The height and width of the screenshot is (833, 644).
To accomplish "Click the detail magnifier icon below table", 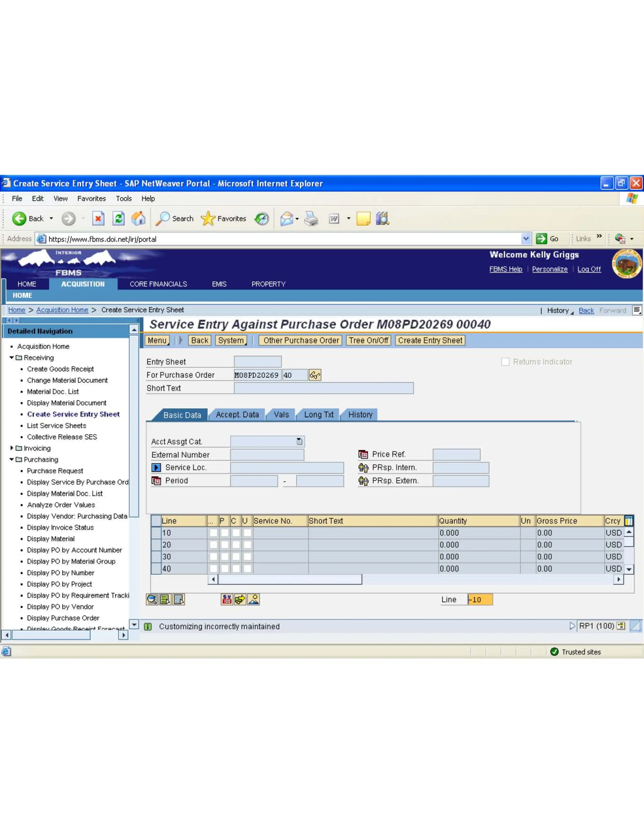I will click(x=152, y=600).
